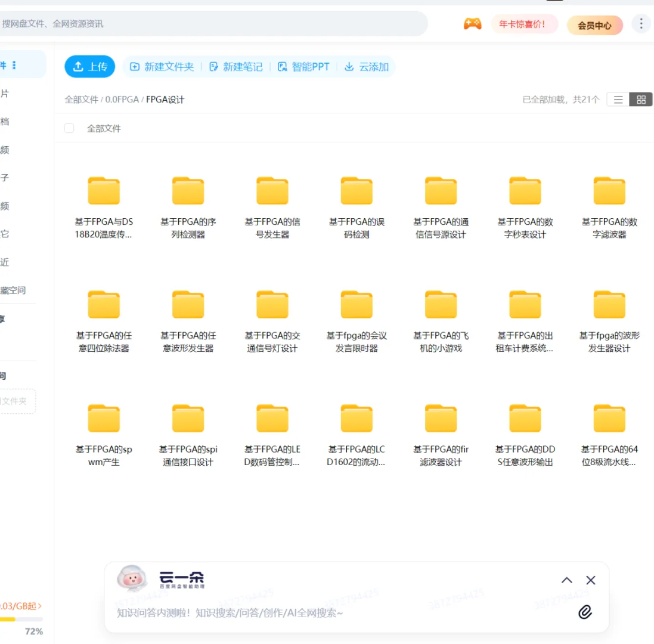
Task: Open the 上传 upload button
Action: pyautogui.click(x=89, y=67)
